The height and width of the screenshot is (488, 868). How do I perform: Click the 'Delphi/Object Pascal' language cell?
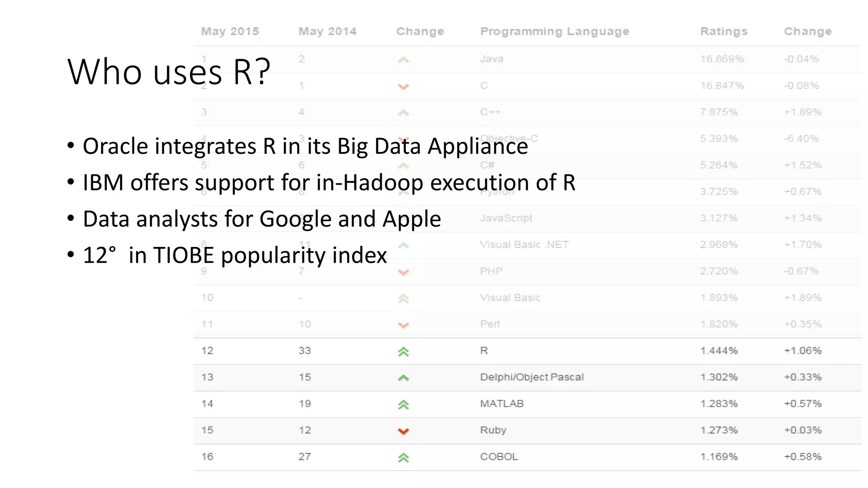click(x=532, y=377)
